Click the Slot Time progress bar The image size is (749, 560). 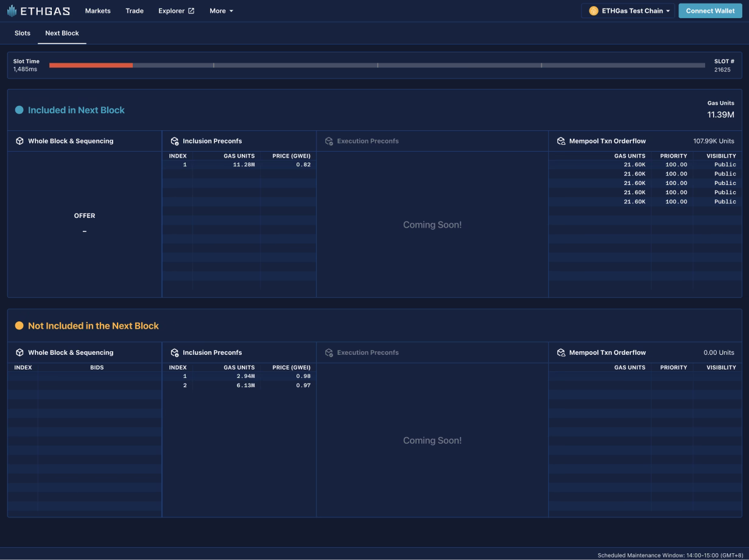pyautogui.click(x=376, y=65)
